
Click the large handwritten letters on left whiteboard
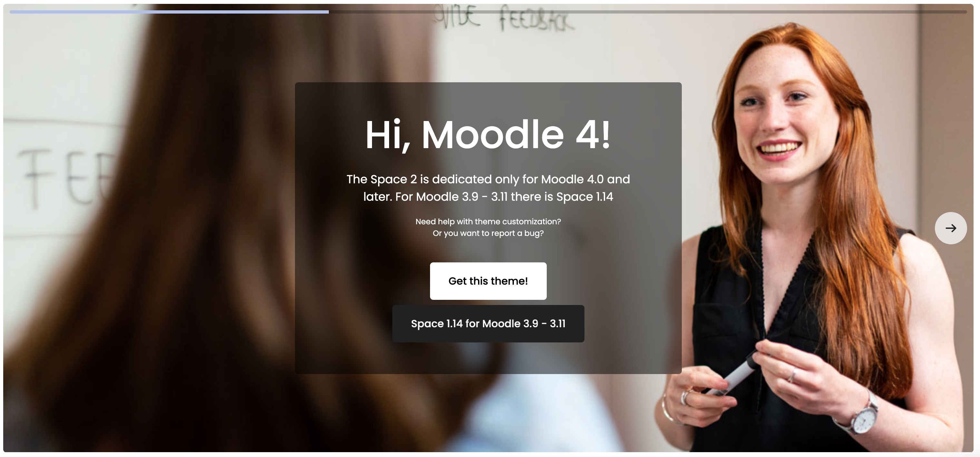[65, 177]
